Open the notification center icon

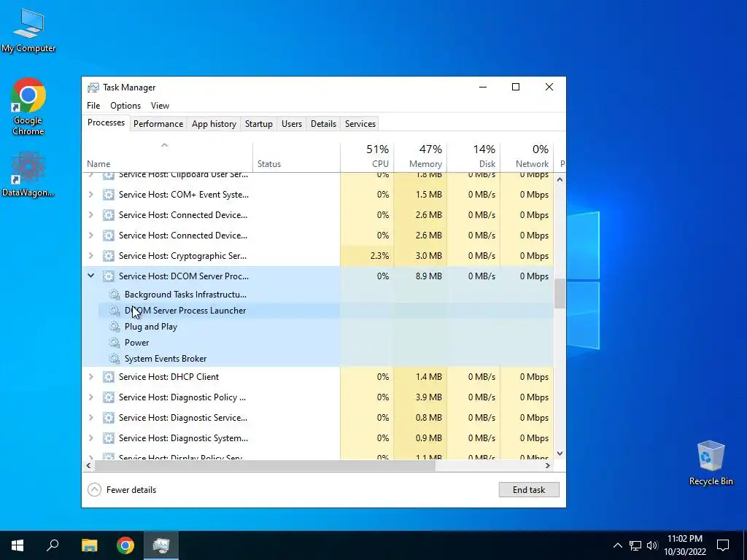(x=723, y=545)
